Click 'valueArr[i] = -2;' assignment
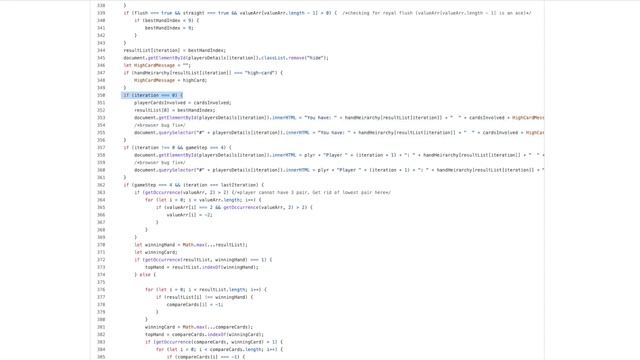This screenshot has height=360, width=640. pyautogui.click(x=189, y=215)
